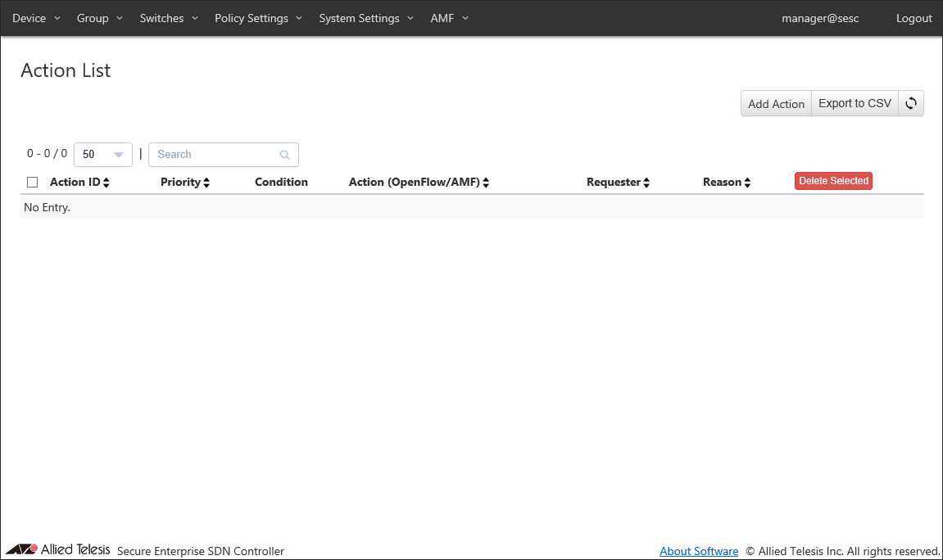Click the manager@sesc user label
The height and width of the screenshot is (560, 943).
click(x=820, y=18)
